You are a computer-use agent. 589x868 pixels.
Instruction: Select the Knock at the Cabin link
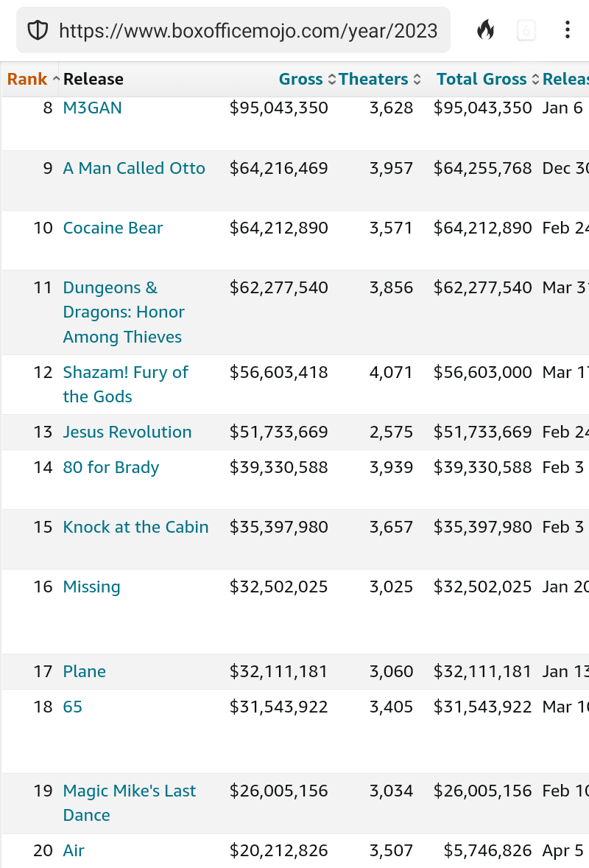[135, 528]
